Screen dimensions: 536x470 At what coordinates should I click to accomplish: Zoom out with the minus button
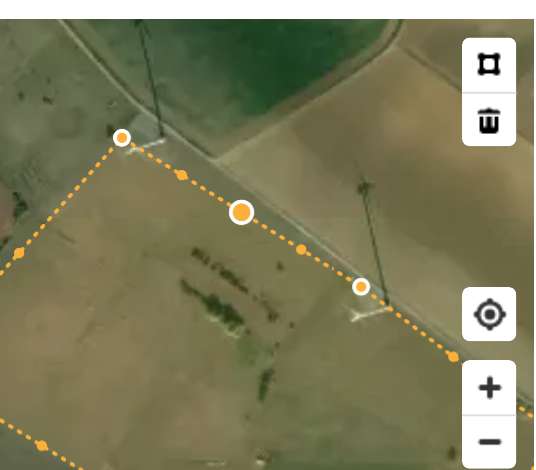coord(489,442)
